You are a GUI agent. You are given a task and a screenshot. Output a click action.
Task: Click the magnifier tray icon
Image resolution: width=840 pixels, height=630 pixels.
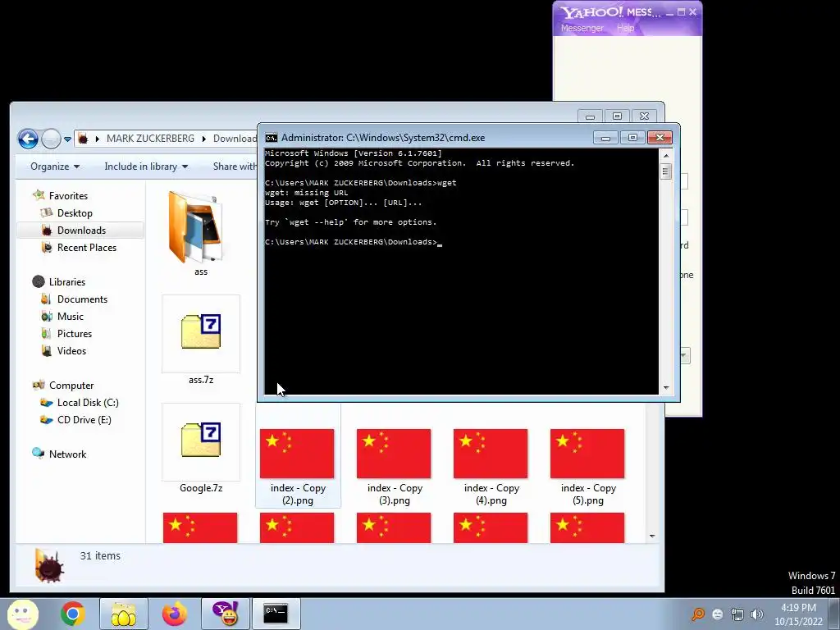(x=698, y=614)
